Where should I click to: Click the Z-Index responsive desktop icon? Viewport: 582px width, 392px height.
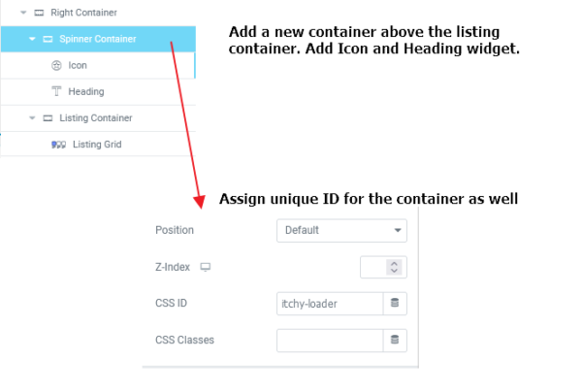(206, 267)
